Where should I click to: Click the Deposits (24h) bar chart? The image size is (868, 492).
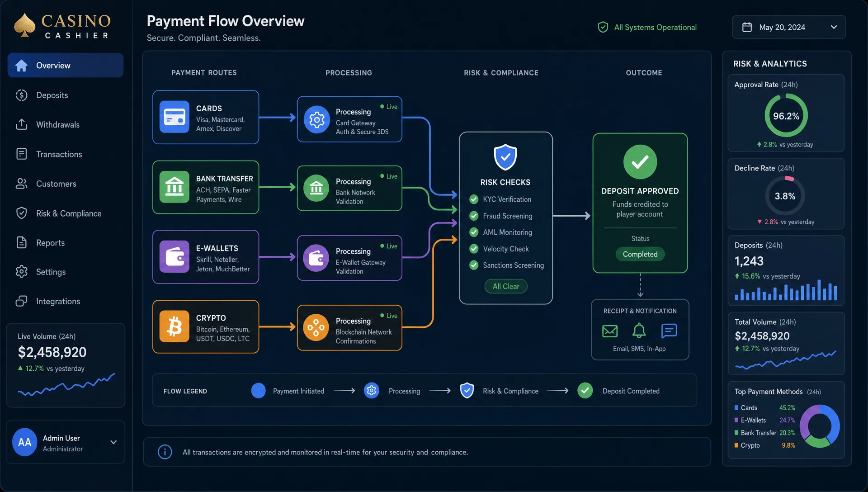point(786,290)
